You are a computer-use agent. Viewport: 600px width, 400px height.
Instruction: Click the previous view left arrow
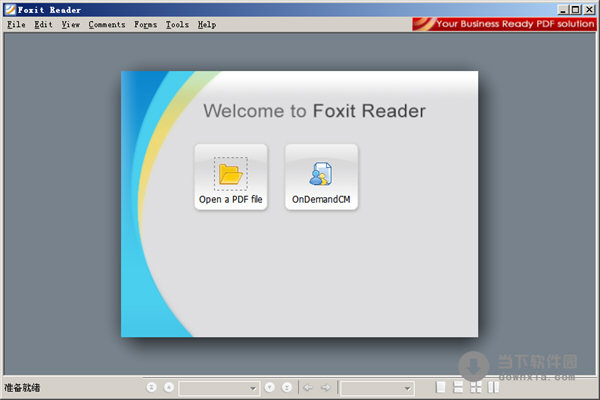[x=308, y=387]
